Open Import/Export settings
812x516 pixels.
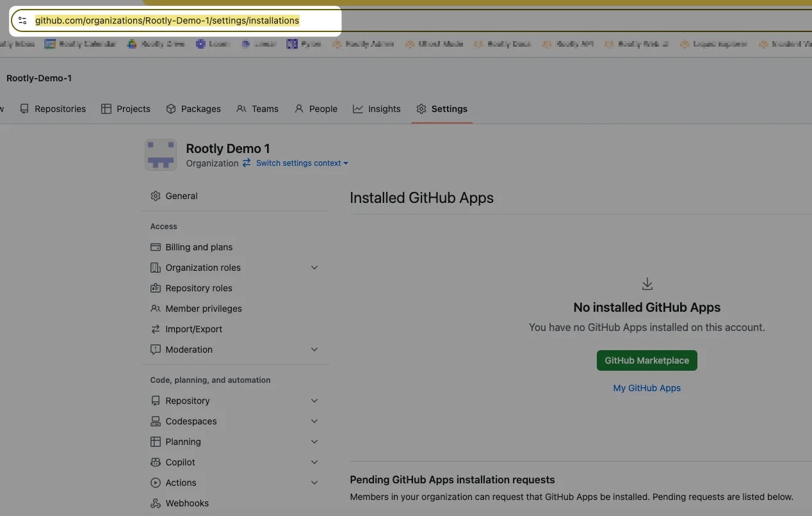click(x=234, y=329)
